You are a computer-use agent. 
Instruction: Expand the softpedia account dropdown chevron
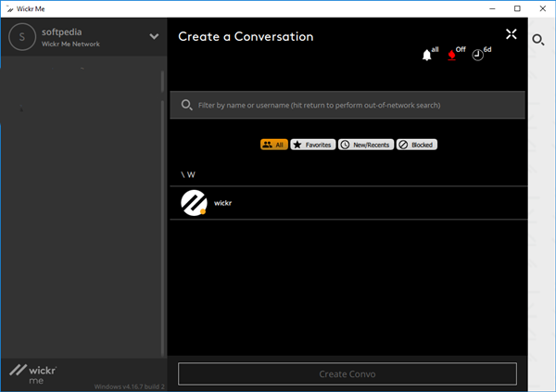(x=154, y=37)
